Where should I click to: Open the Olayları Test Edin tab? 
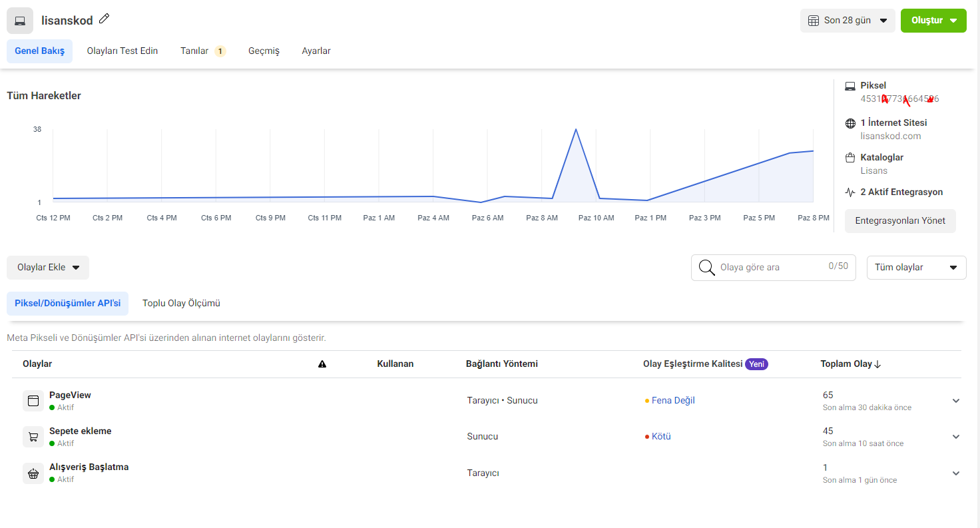pos(122,51)
